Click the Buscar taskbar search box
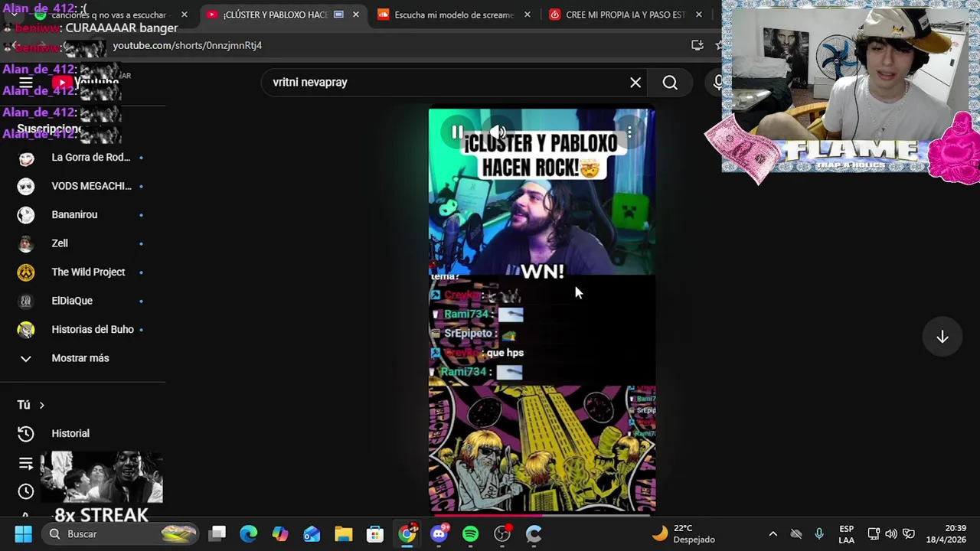The width and height of the screenshot is (980, 551). point(119,534)
